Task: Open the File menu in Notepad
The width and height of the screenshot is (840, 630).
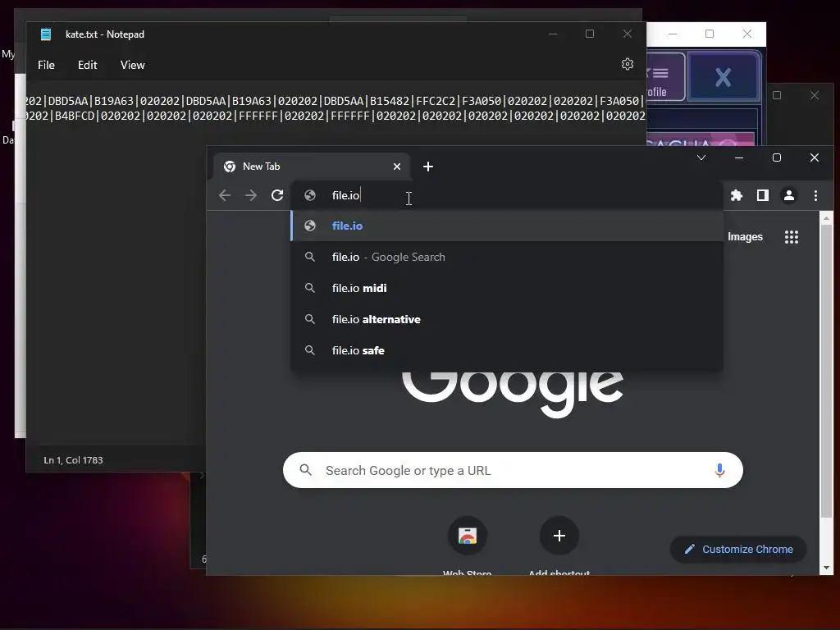Action: [46, 65]
